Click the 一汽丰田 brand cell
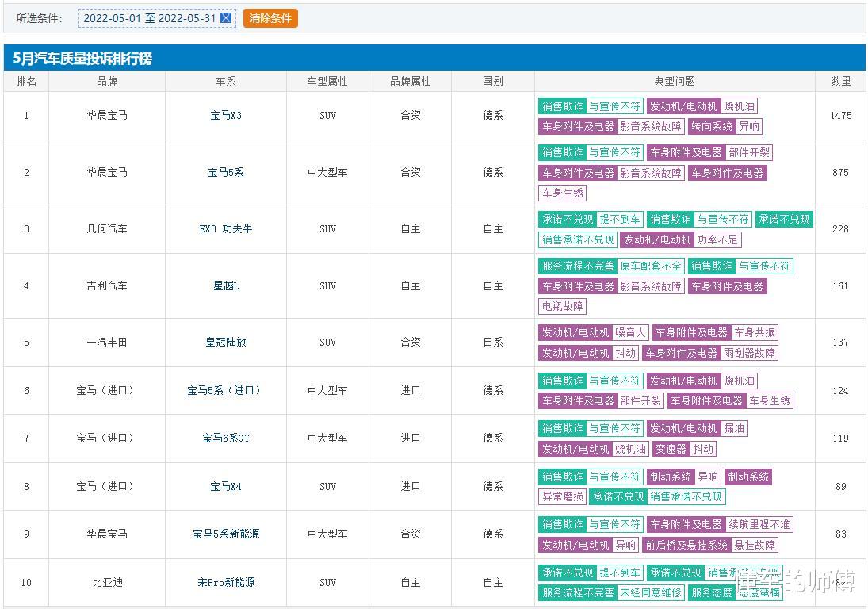Image resolution: width=868 pixels, height=609 pixels. [x=107, y=342]
